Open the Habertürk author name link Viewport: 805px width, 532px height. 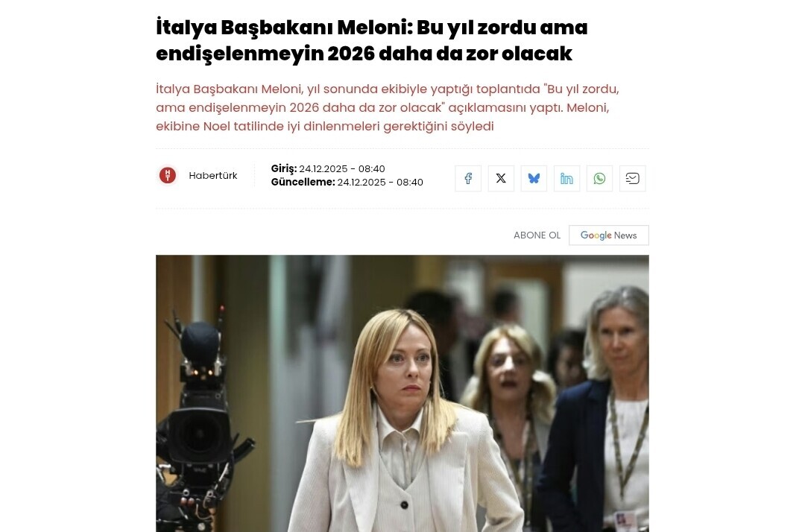click(213, 175)
